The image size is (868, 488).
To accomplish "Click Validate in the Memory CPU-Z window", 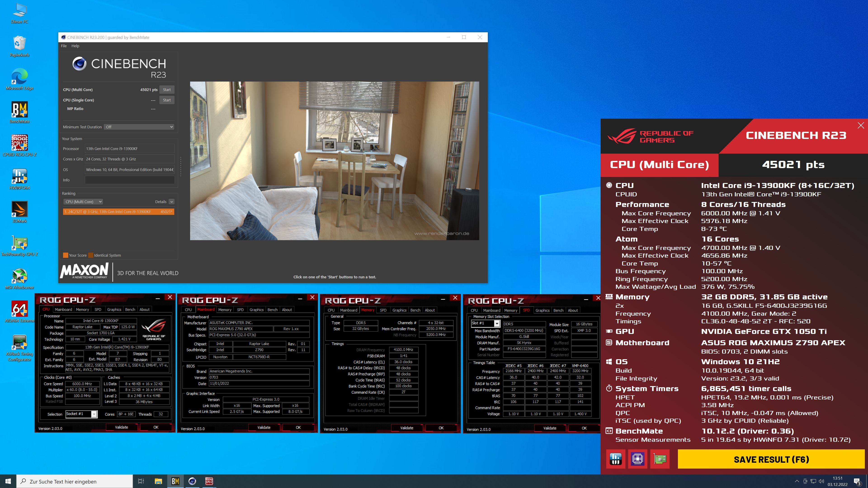I will 407,428.
